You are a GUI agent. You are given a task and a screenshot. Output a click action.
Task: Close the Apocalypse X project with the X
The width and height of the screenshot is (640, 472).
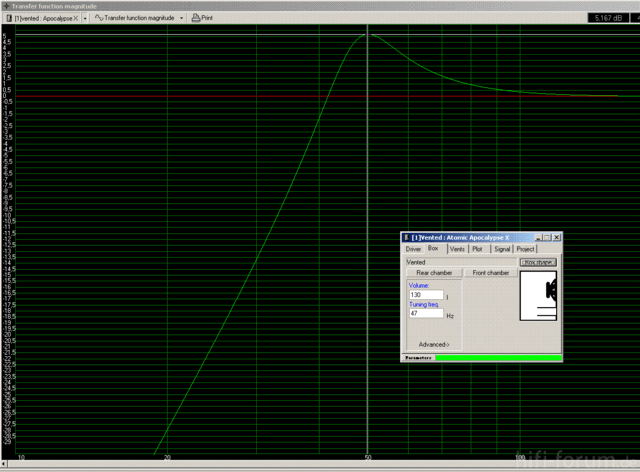point(75,18)
